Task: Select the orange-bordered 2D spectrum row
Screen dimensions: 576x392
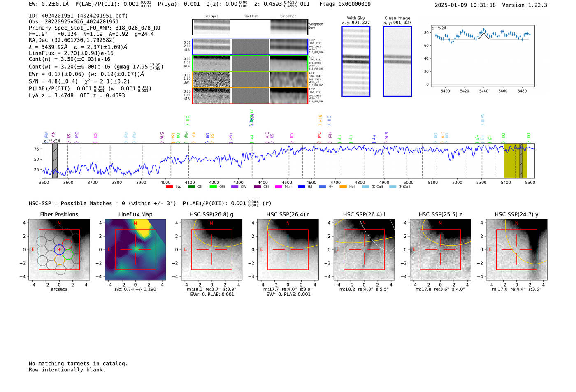Action: coord(250,79)
